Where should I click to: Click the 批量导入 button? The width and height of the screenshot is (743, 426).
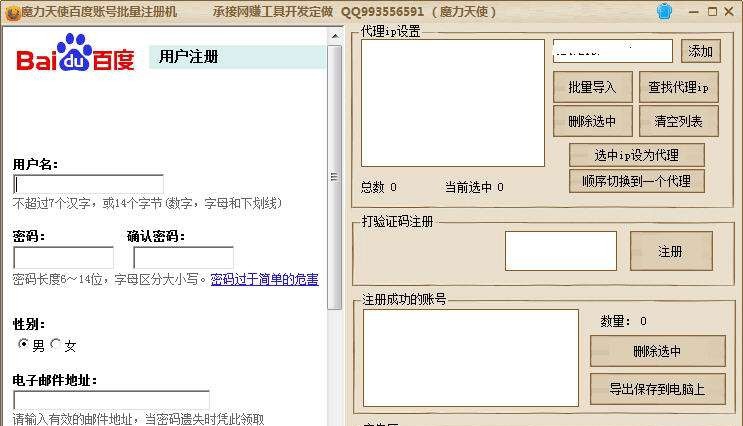tap(593, 87)
